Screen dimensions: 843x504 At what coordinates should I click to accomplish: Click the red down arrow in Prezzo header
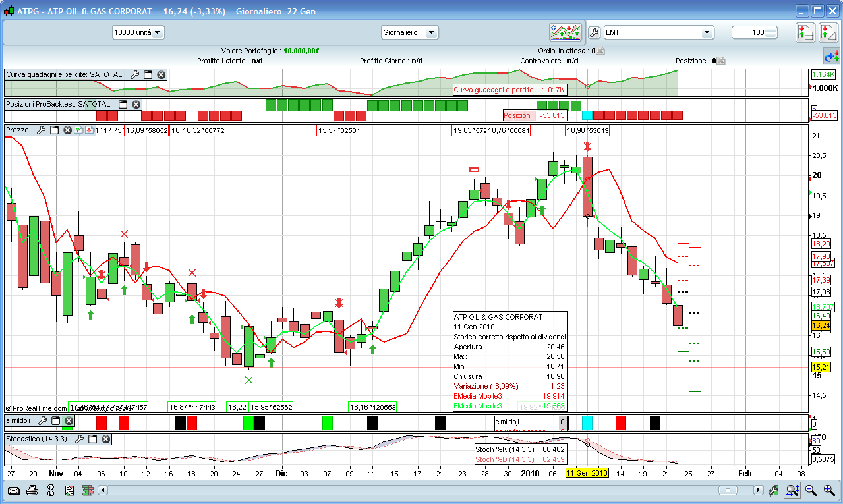click(88, 130)
